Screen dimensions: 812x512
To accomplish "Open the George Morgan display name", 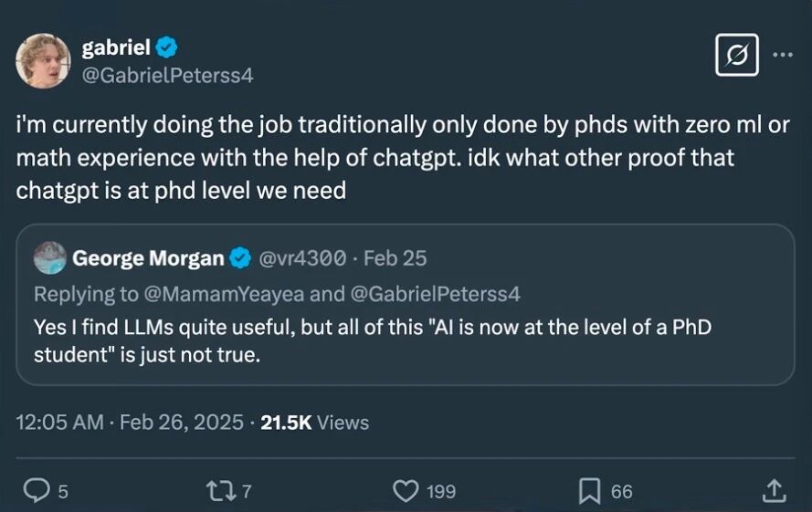I will [x=148, y=258].
